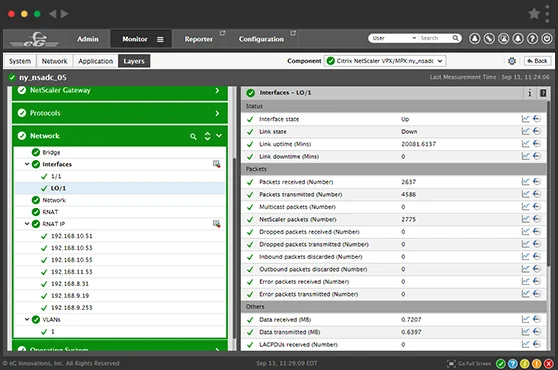
Task: Click the star favorite icon
Action: [534, 14]
